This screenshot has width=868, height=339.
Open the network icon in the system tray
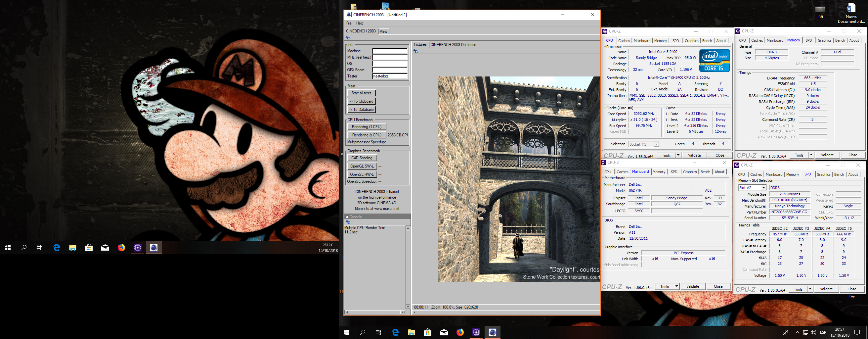[805, 332]
